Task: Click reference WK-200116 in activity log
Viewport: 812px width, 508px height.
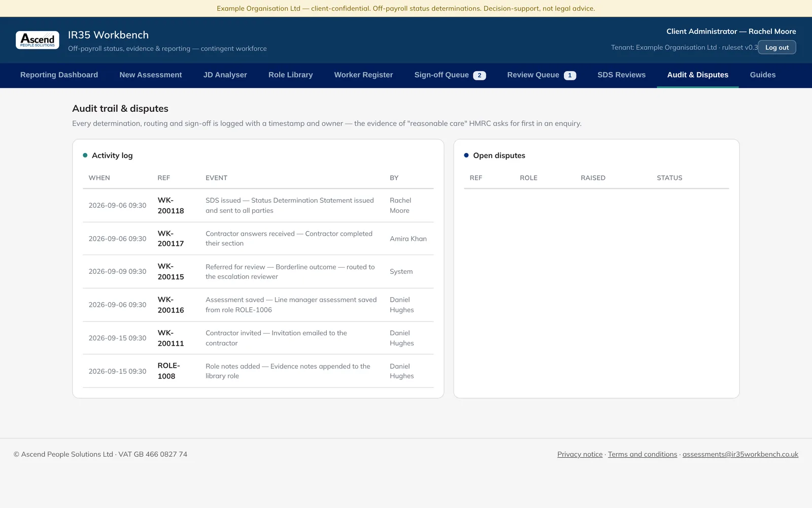Action: [171, 305]
